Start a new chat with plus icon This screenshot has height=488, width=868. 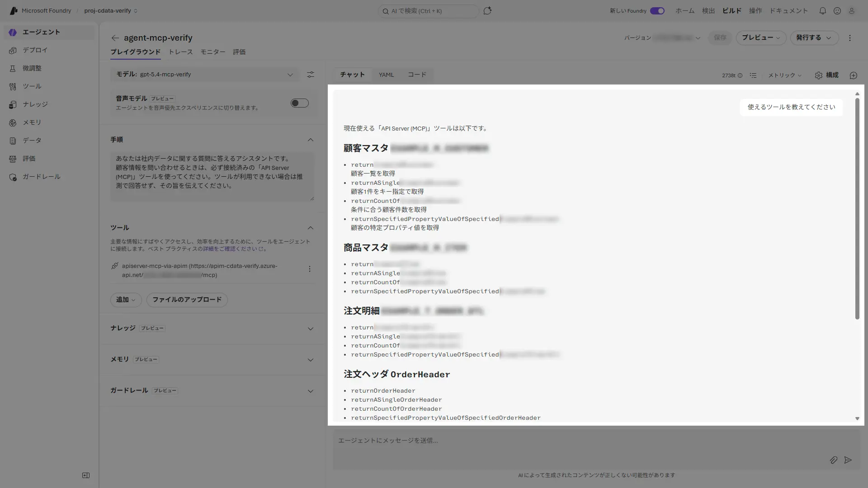(x=854, y=75)
